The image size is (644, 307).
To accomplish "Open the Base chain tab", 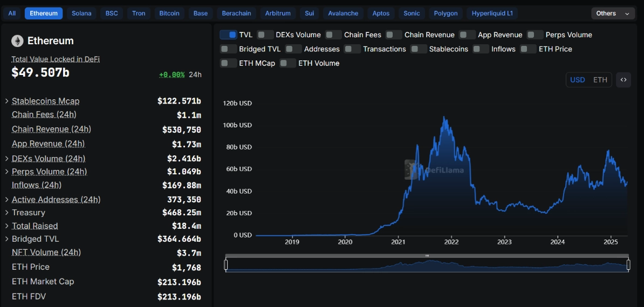I will coord(201,13).
